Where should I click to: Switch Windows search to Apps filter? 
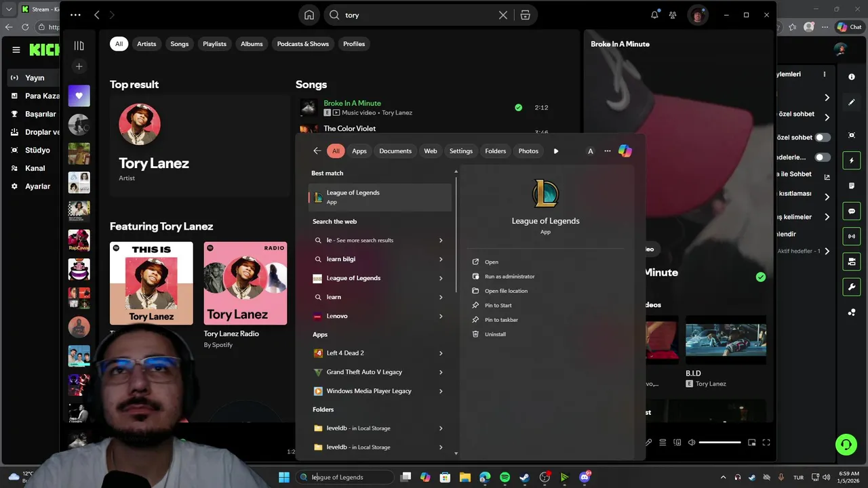tap(359, 151)
